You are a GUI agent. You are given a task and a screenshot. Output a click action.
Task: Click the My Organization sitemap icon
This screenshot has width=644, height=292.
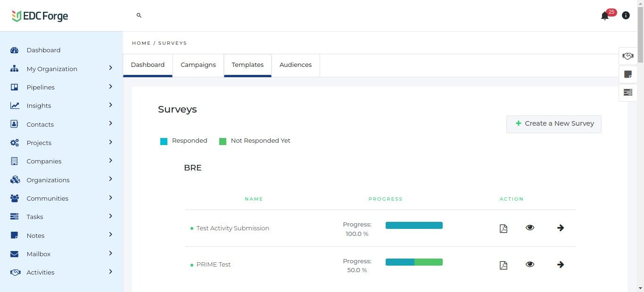point(14,69)
